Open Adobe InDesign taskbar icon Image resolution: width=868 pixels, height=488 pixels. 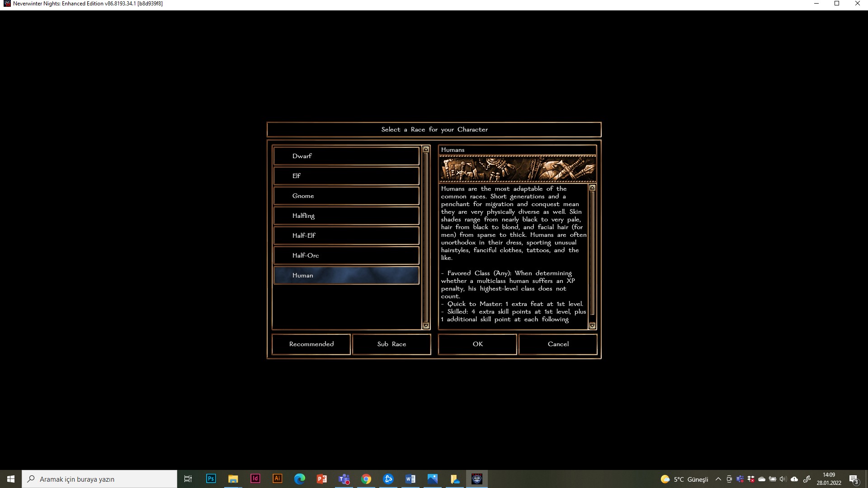(x=255, y=479)
